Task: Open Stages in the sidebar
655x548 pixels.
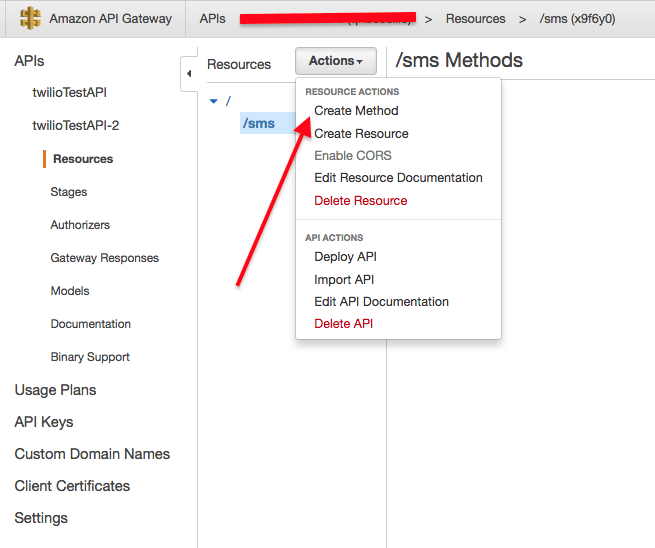Action: [x=69, y=192]
